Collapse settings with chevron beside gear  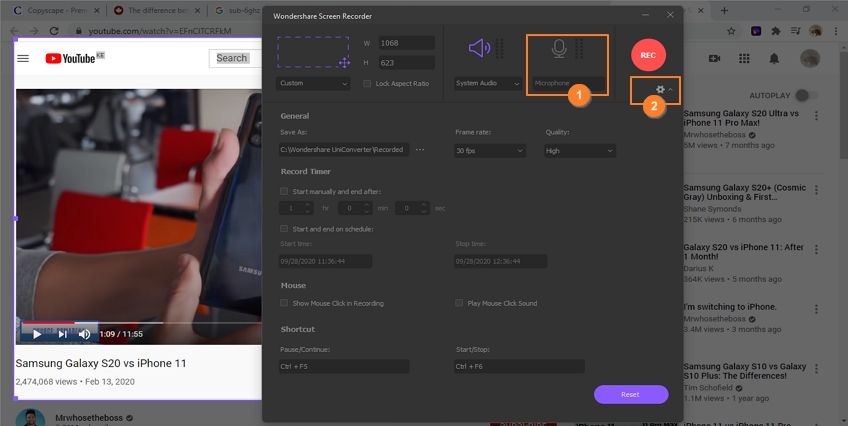pyautogui.click(x=671, y=90)
